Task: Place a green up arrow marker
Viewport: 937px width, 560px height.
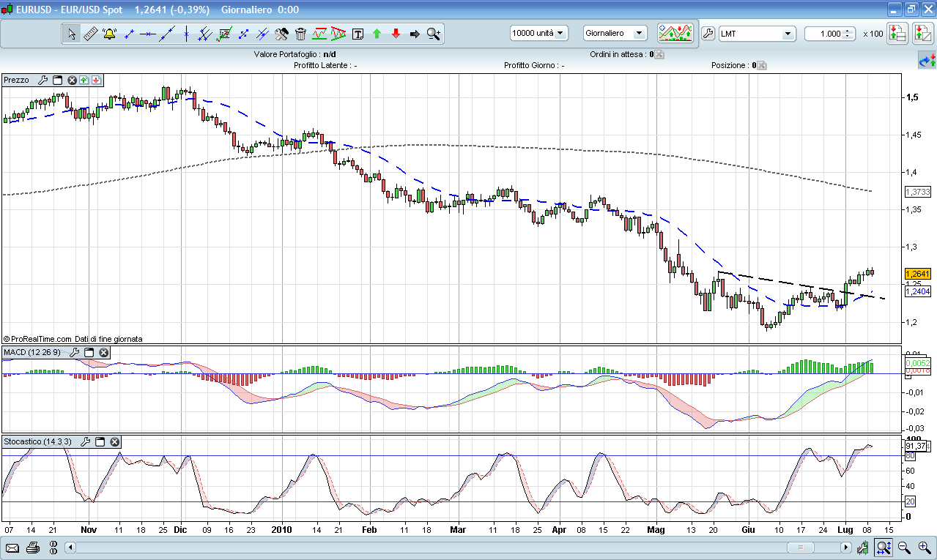Action: pos(377,34)
